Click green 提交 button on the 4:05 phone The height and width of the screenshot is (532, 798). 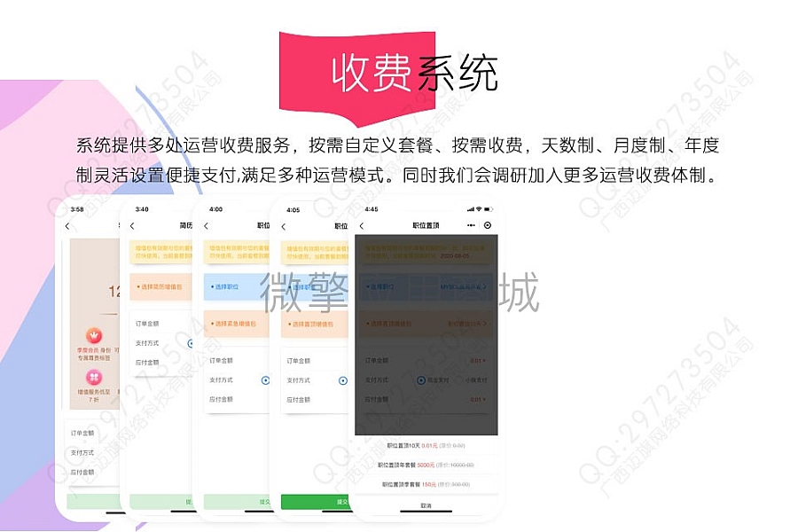315,502
